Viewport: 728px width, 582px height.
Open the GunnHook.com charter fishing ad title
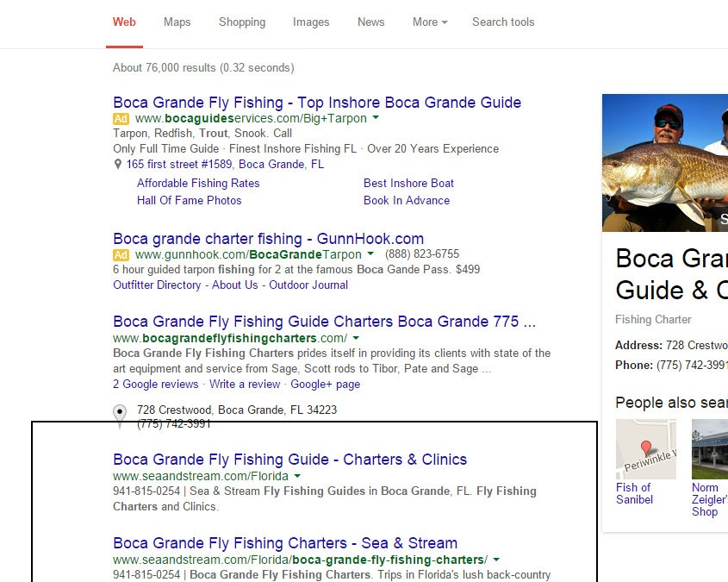[x=268, y=238]
